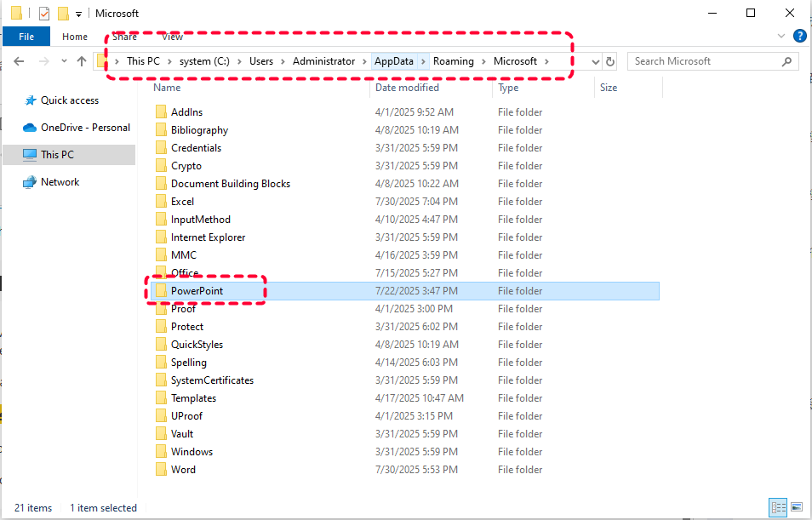Open the chevron after AppData breadcrumb
The width and height of the screenshot is (812, 520).
coord(423,61)
